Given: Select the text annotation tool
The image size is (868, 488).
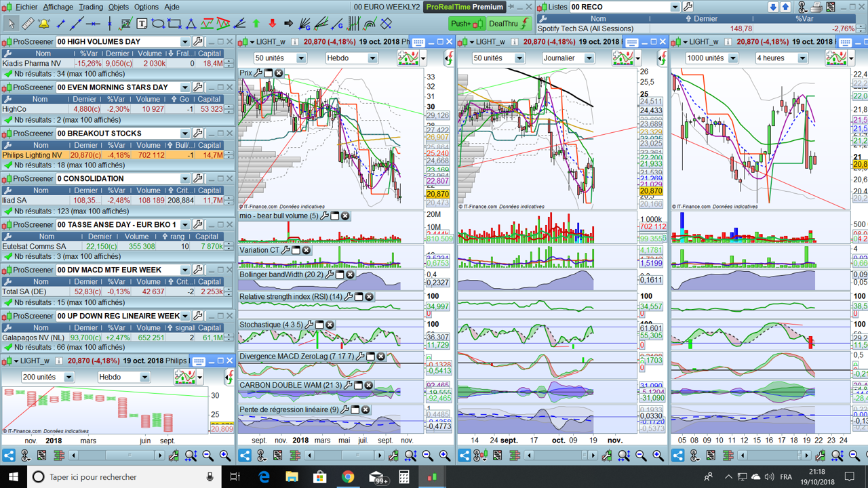Looking at the screenshot, I should coord(142,24).
